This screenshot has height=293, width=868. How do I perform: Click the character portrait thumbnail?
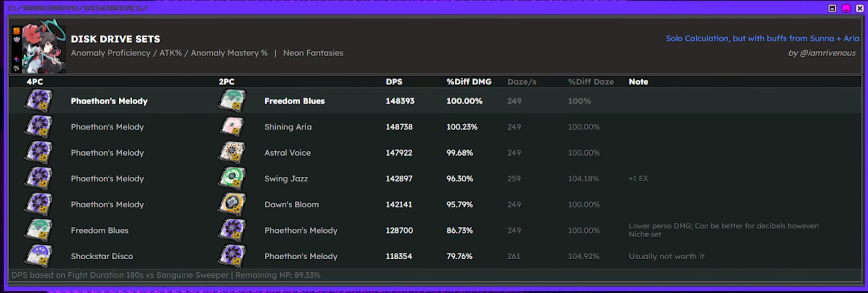pyautogui.click(x=39, y=46)
